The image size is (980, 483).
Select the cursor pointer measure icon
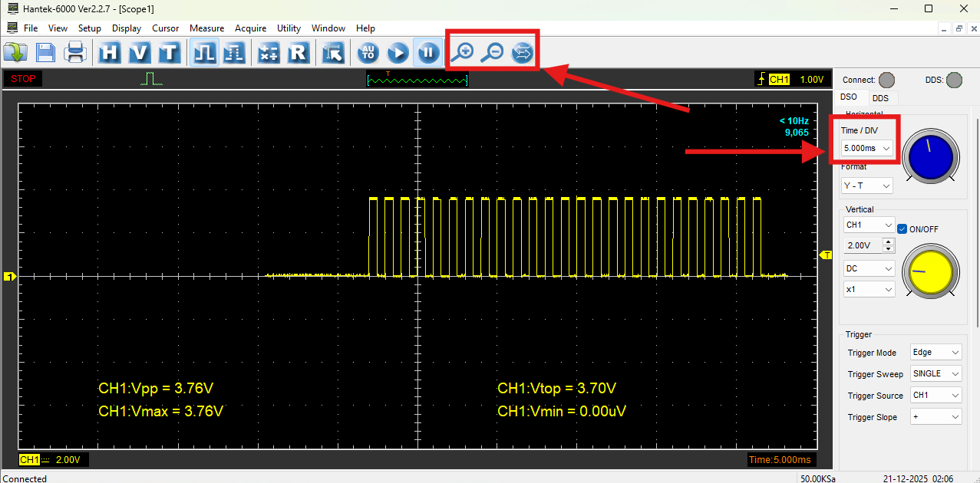(333, 53)
